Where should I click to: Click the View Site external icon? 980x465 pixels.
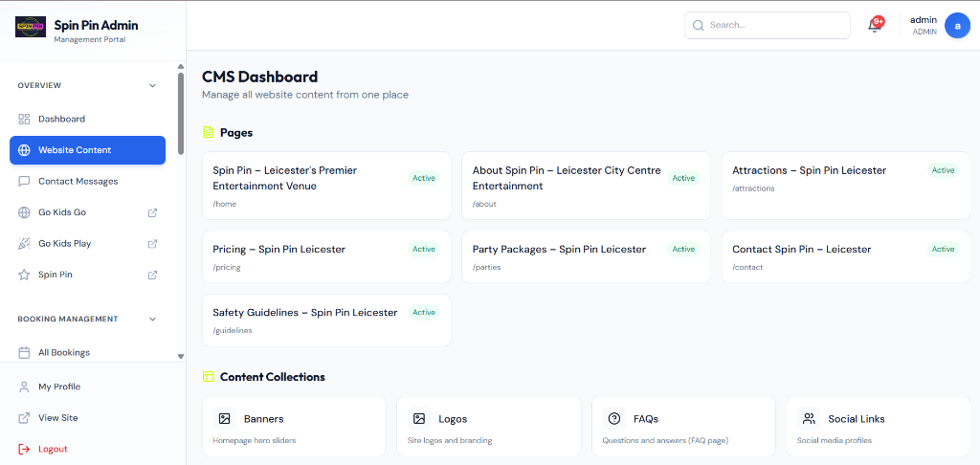tap(24, 418)
